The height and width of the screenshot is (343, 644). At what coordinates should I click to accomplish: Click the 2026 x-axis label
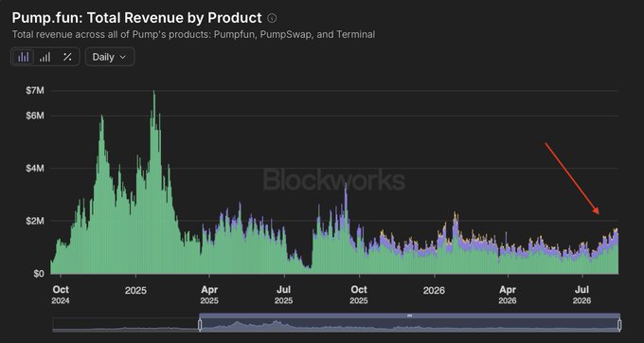[x=434, y=291]
